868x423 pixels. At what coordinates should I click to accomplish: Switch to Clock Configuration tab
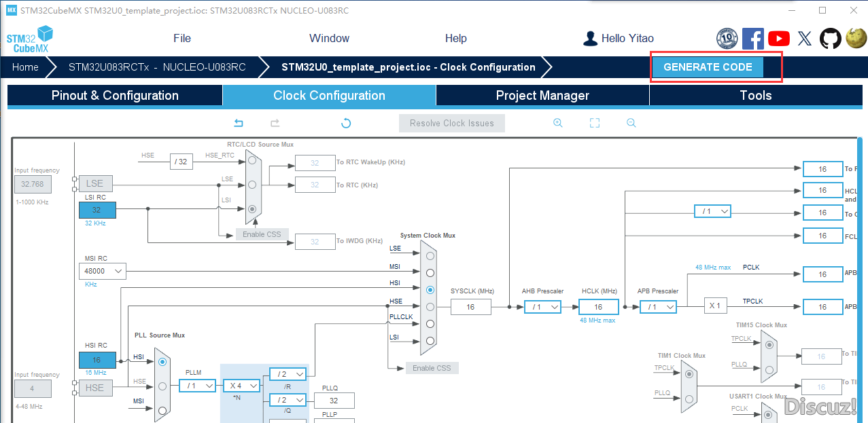click(x=329, y=96)
